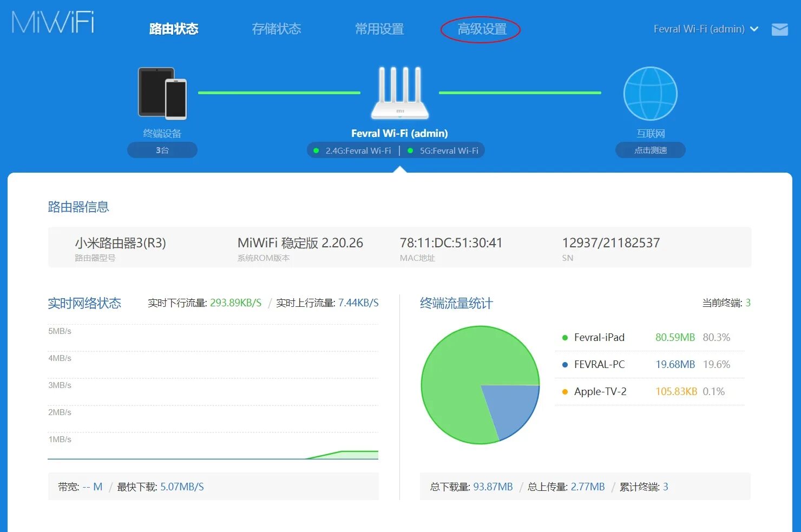Click 105.83KB traffic value
Screen dimensions: 801x532
click(x=676, y=392)
